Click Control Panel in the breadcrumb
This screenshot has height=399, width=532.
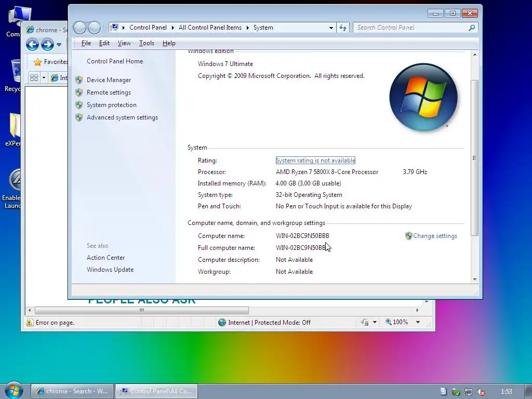coord(148,28)
